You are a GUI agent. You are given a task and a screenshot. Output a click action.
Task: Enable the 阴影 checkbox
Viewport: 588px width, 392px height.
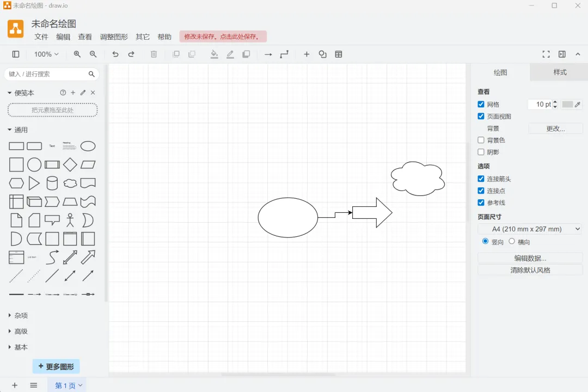click(x=481, y=152)
